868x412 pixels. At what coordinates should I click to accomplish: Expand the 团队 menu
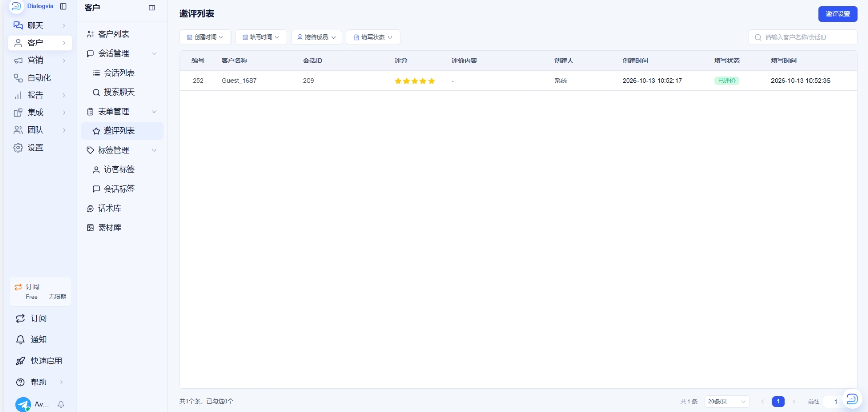coord(40,130)
